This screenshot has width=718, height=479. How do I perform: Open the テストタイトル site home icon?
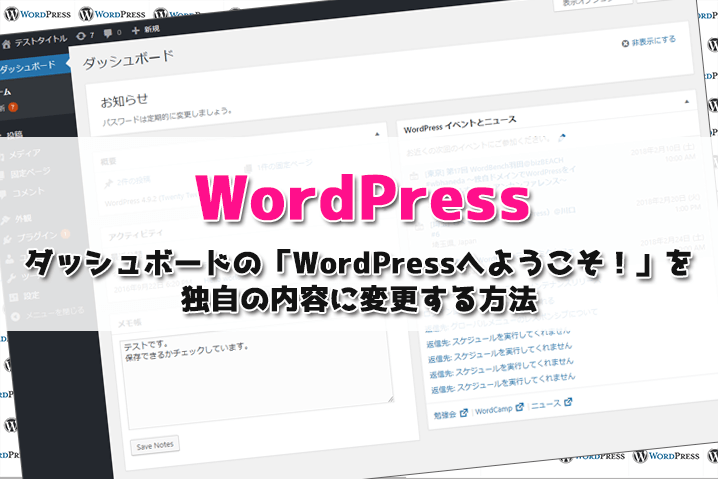coord(6,44)
